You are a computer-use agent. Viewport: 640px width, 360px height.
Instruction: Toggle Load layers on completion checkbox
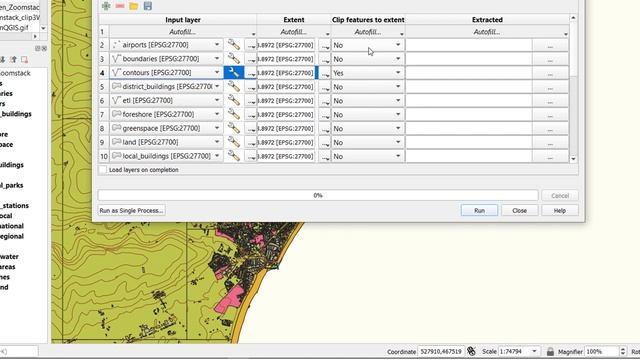(103, 169)
